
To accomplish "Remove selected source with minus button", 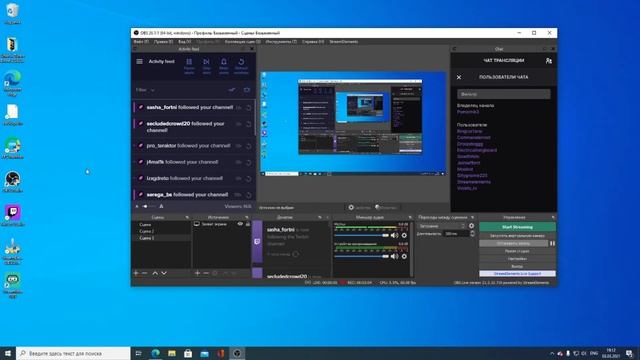I will pyautogui.click(x=206, y=273).
